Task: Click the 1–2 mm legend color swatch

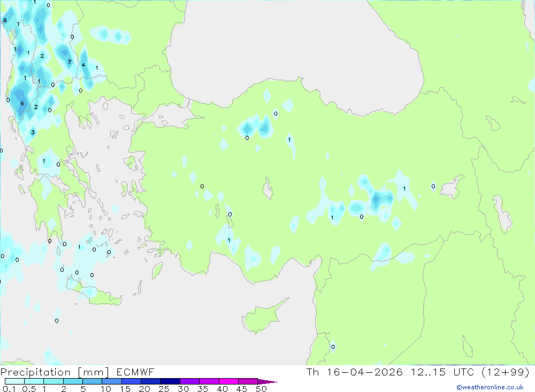Action: (53, 381)
